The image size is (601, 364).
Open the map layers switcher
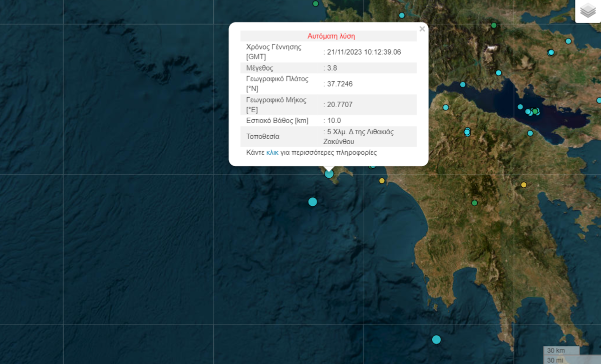pos(587,11)
